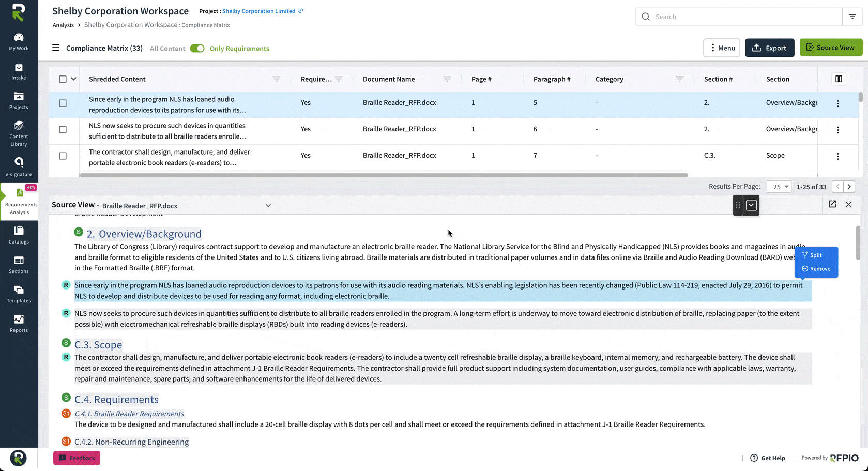Click the drag handle icon on Source View toolbar
Viewport: 868px width, 471px height.
738,205
